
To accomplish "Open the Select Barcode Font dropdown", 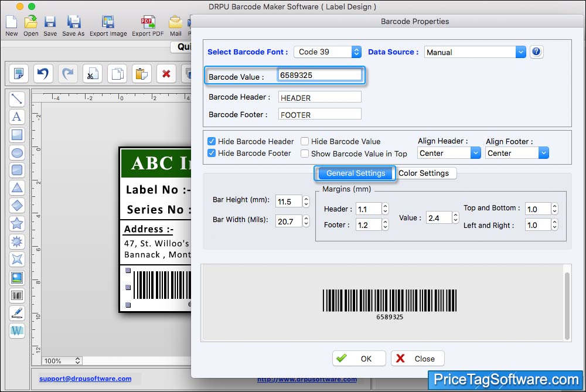I will click(328, 52).
